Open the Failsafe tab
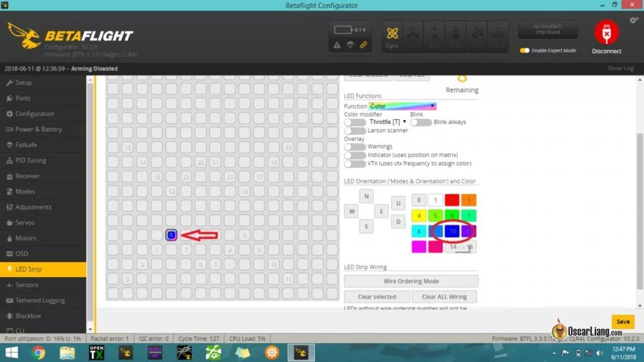The image size is (644, 362). tap(43, 145)
